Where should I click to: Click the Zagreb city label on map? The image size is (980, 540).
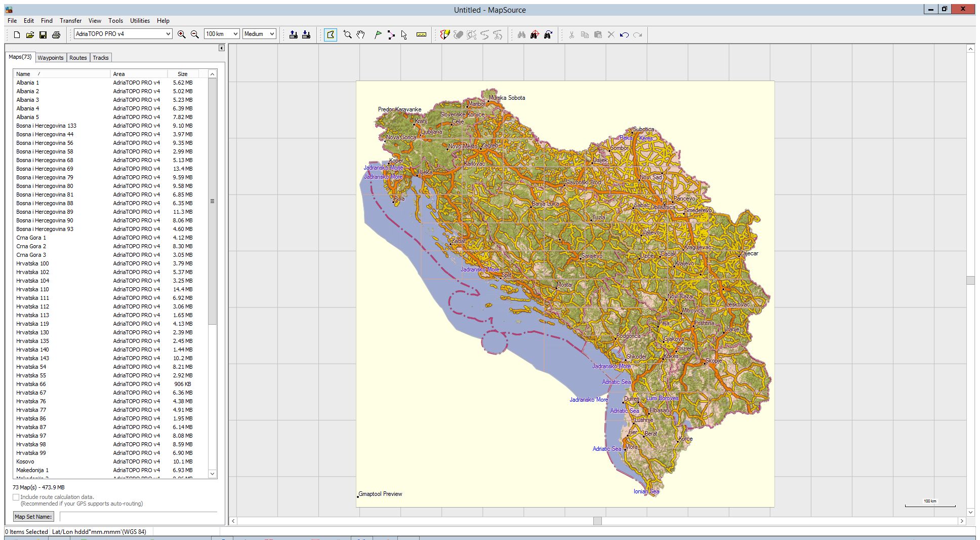[489, 145]
